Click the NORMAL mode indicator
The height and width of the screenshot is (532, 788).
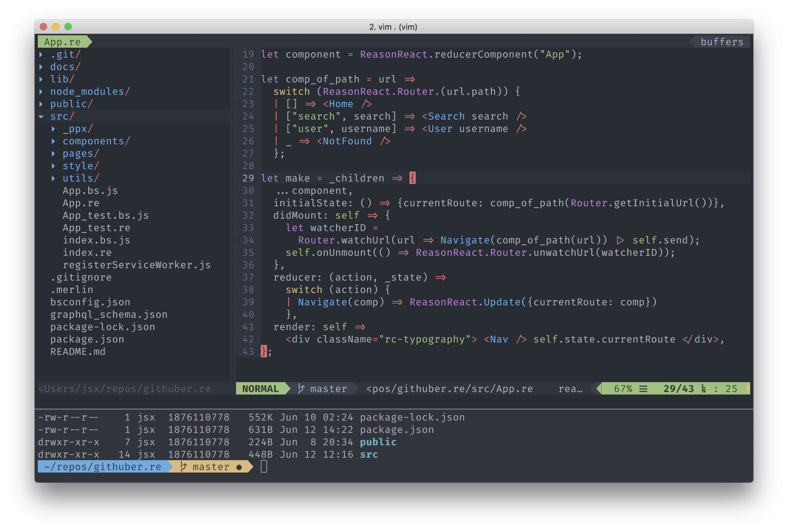click(260, 389)
